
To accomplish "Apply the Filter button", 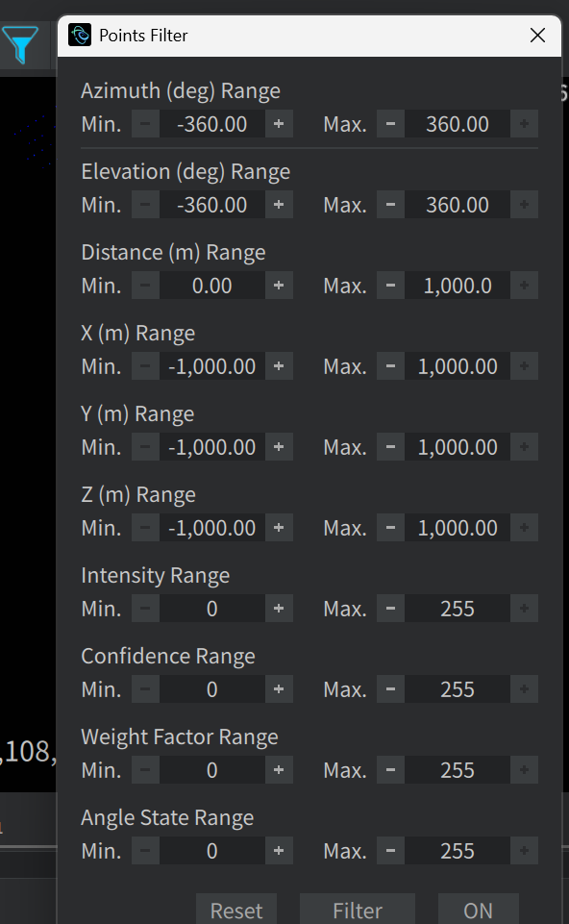I will [x=358, y=910].
